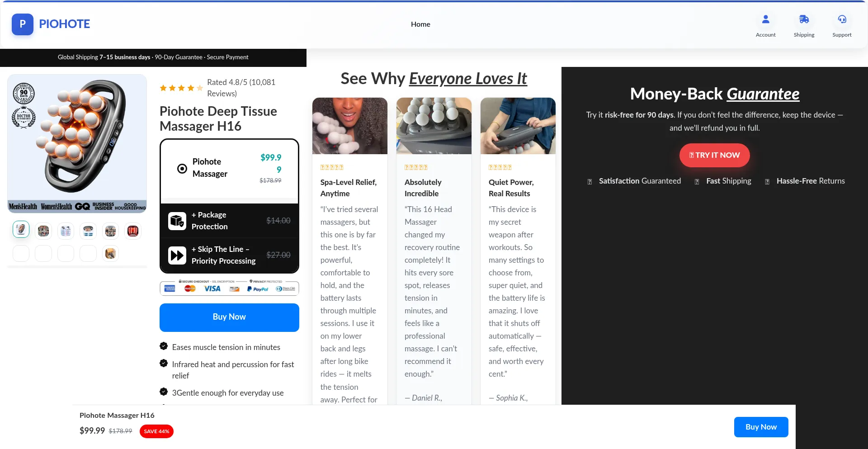Click the checkmark beside Eases muscle tension
This screenshot has width=868, height=449.
pos(164,346)
